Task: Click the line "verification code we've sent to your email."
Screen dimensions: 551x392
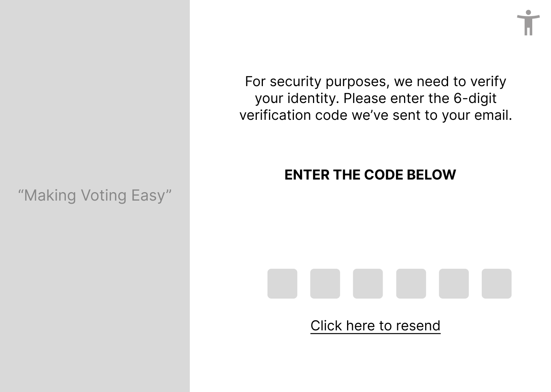Action: 375,115
